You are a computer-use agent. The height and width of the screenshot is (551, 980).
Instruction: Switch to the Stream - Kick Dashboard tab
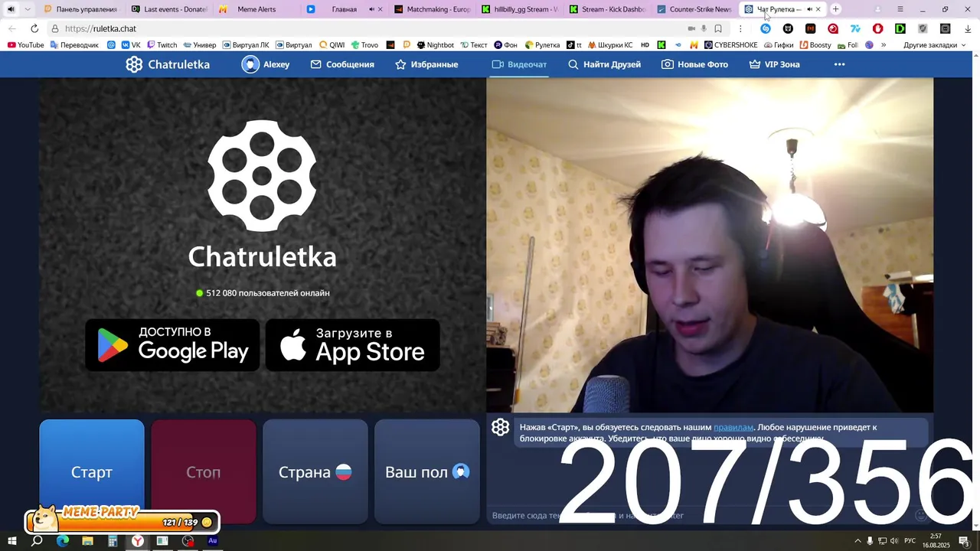[606, 9]
